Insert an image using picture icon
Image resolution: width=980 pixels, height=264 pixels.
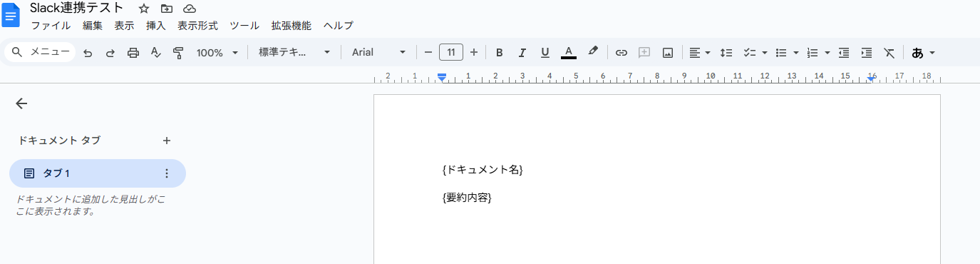pos(668,52)
